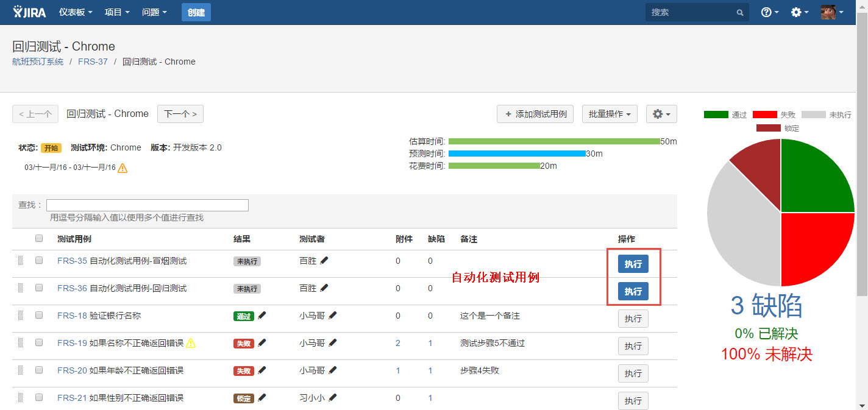Click drag handle of FRS-20 row
The width and height of the screenshot is (868, 410).
pyautogui.click(x=20, y=370)
